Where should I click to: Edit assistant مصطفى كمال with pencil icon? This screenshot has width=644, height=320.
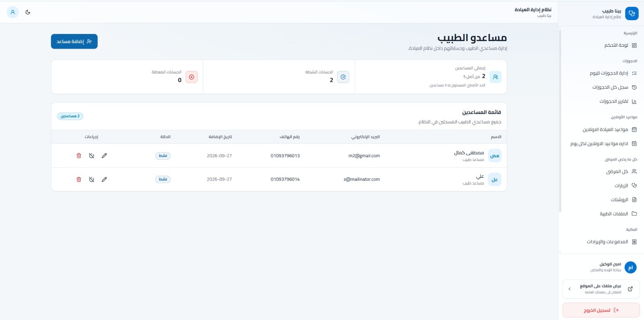(x=104, y=156)
